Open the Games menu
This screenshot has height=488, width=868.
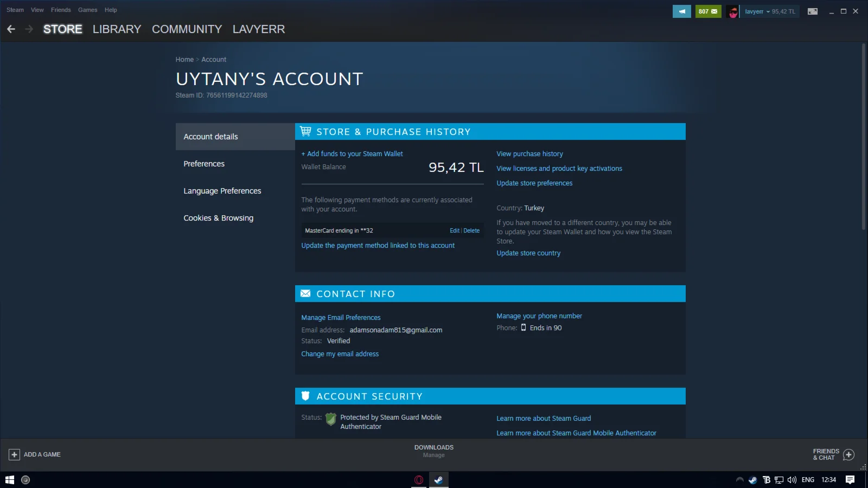pyautogui.click(x=87, y=10)
